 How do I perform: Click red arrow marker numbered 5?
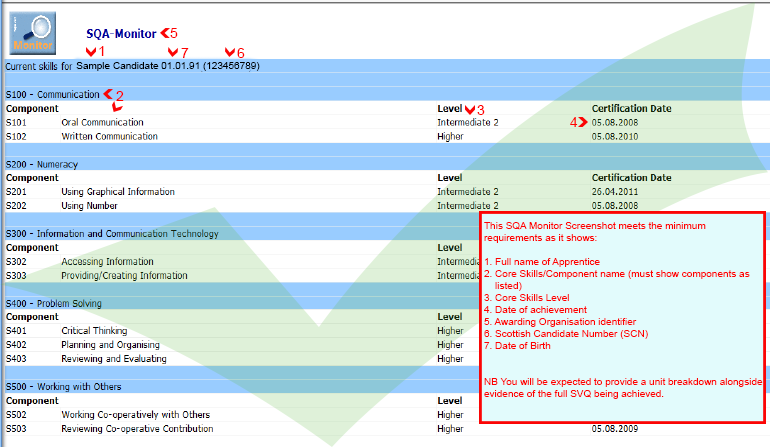166,33
